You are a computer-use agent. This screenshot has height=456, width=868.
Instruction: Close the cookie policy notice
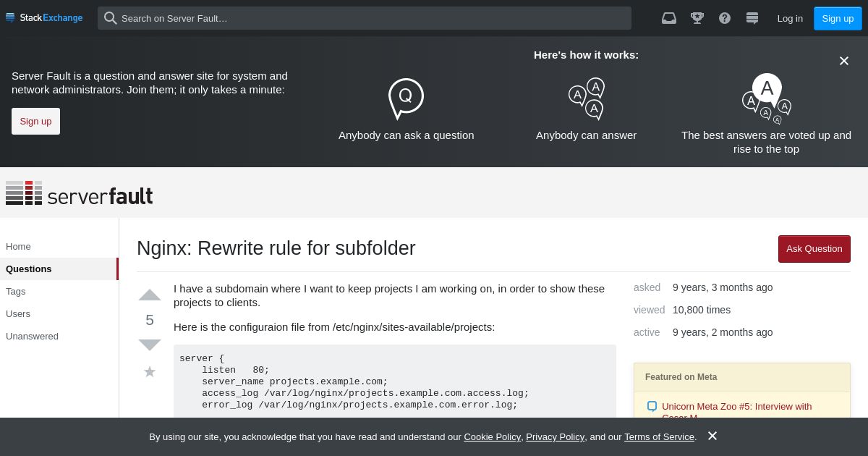[x=712, y=436]
